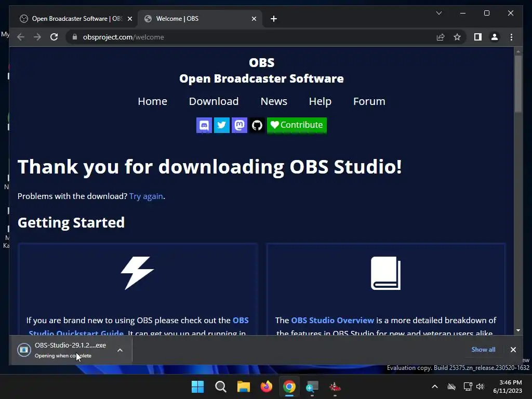Reload the page with the refresh icon

pyautogui.click(x=54, y=37)
